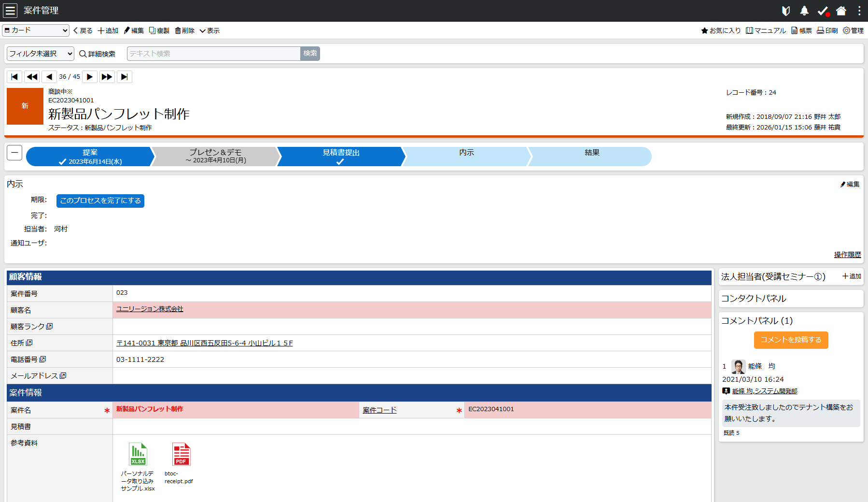This screenshot has height=502, width=868.
Task: Open the ToDo checkmark icon with red badge
Action: pos(823,10)
